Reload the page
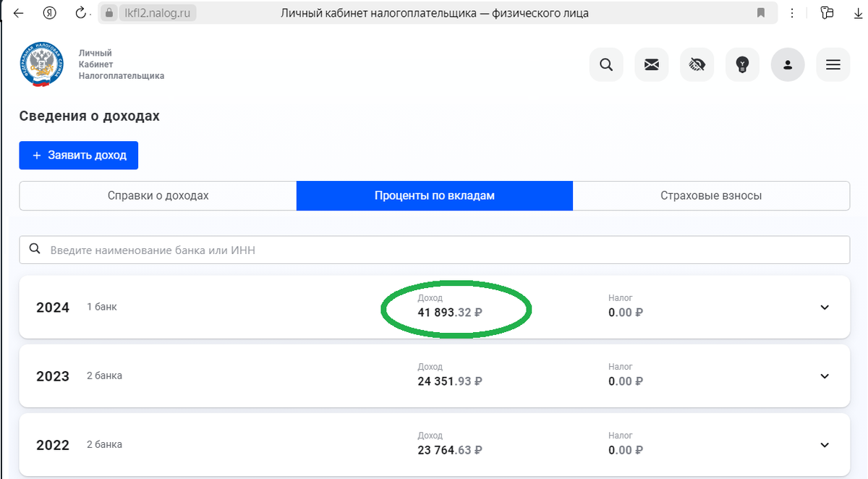Viewport: 868px width, 479px height. point(80,13)
